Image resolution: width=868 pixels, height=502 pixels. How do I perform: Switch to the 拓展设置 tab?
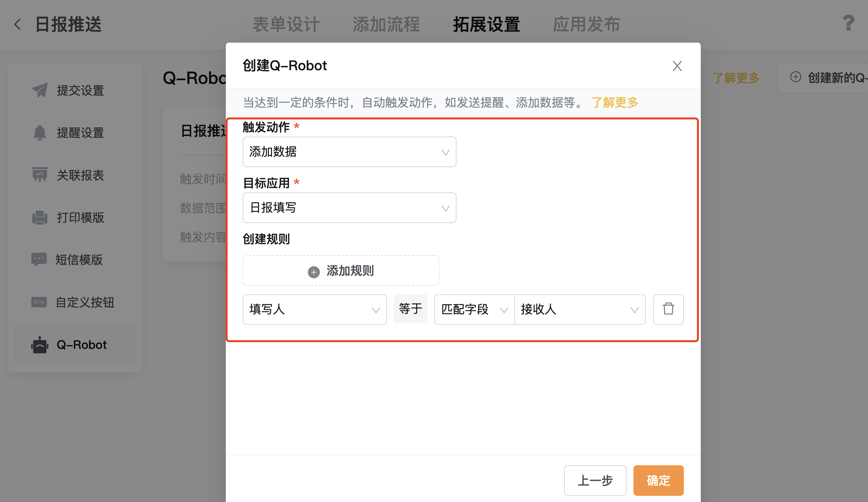coord(486,24)
